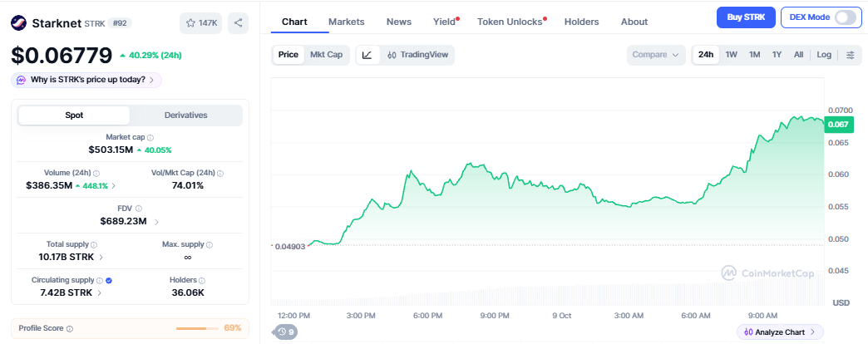Click the 69% profile score value
868x344 pixels.
click(x=233, y=328)
